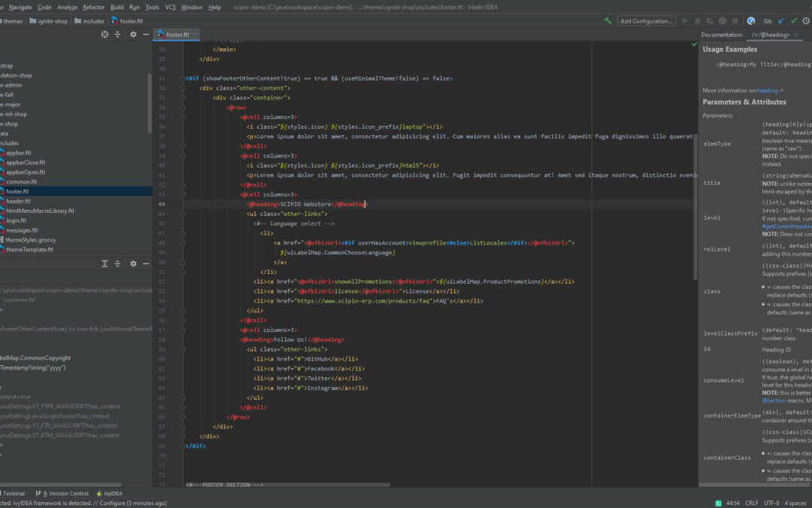
Task: Click the sort icon in Structure panel header
Action: pos(105,264)
